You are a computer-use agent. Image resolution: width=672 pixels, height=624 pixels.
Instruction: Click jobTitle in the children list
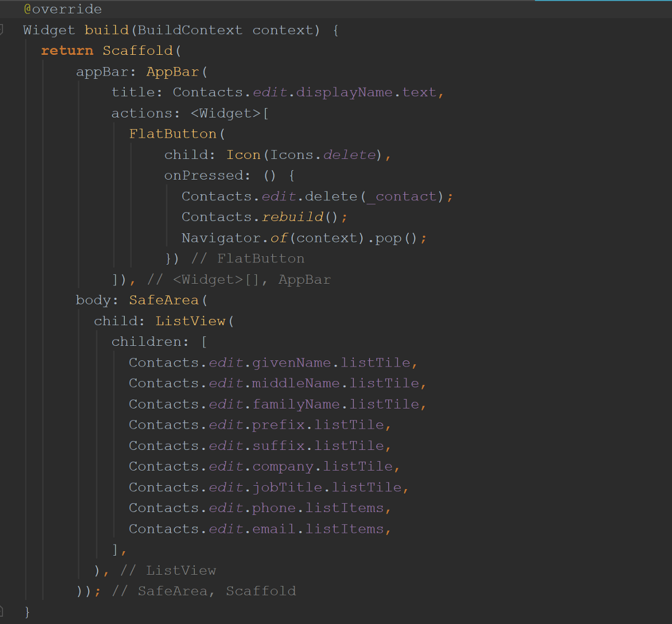(x=287, y=487)
